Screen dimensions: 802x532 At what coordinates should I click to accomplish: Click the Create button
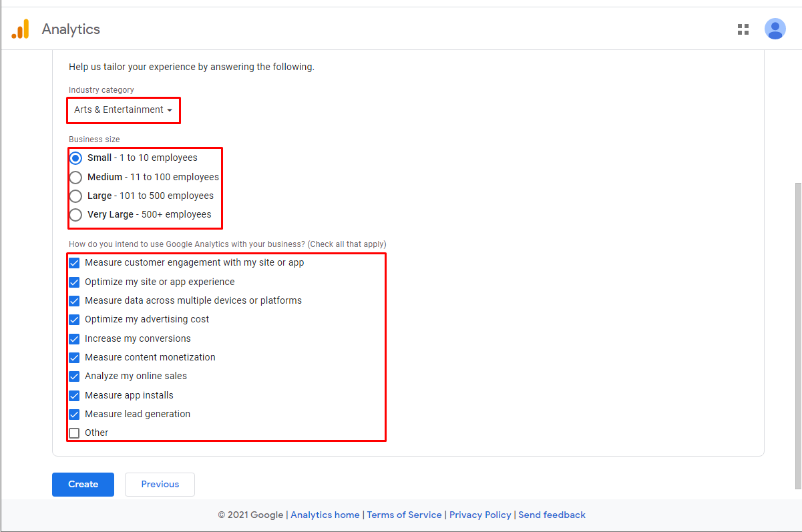point(83,485)
